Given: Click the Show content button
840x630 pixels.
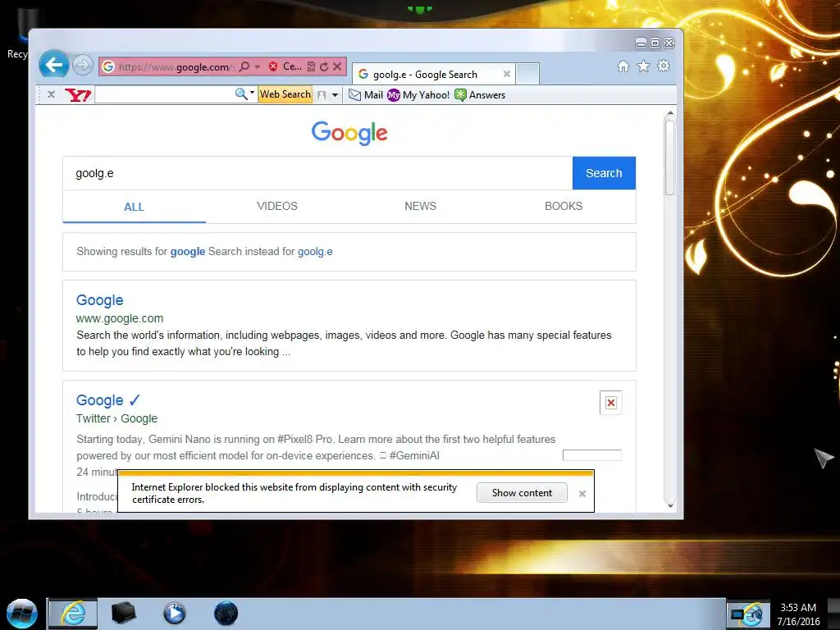Looking at the screenshot, I should pyautogui.click(x=522, y=493).
